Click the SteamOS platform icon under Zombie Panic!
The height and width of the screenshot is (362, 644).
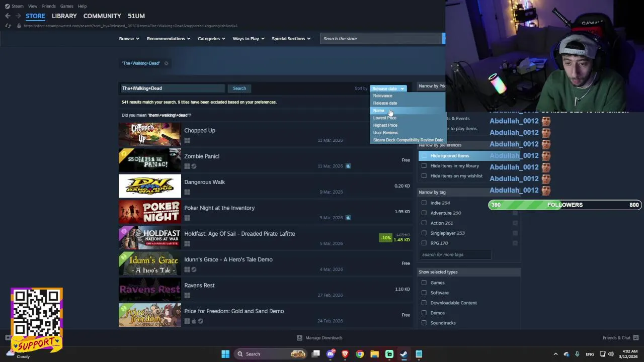(x=194, y=166)
